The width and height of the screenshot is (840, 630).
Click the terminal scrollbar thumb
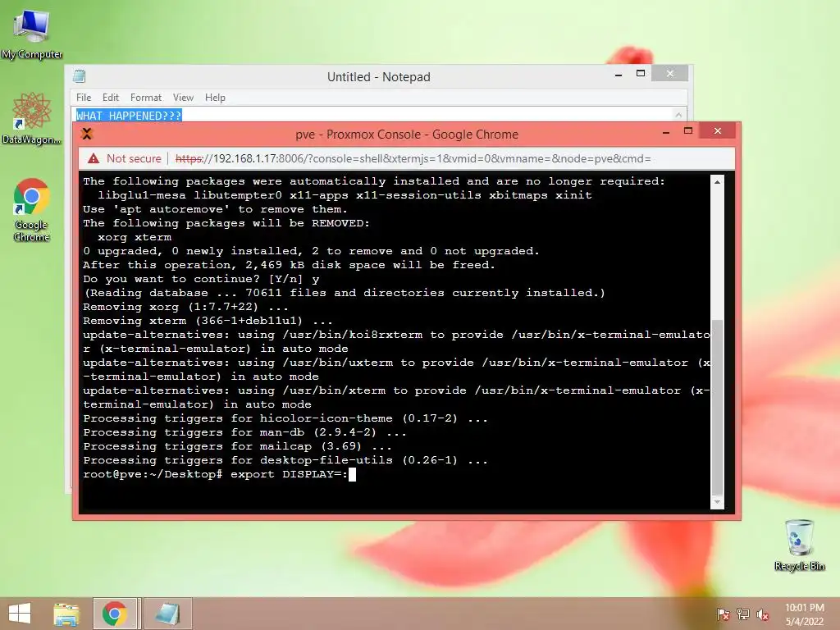point(717,407)
